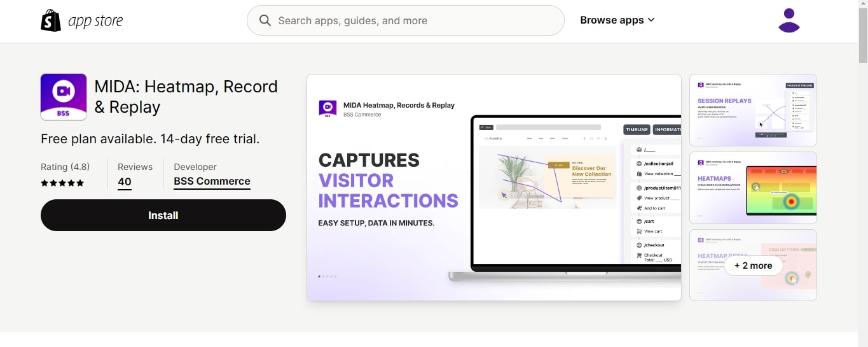The width and height of the screenshot is (868, 347).
Task: Expand the Browse apps dropdown
Action: coord(617,20)
